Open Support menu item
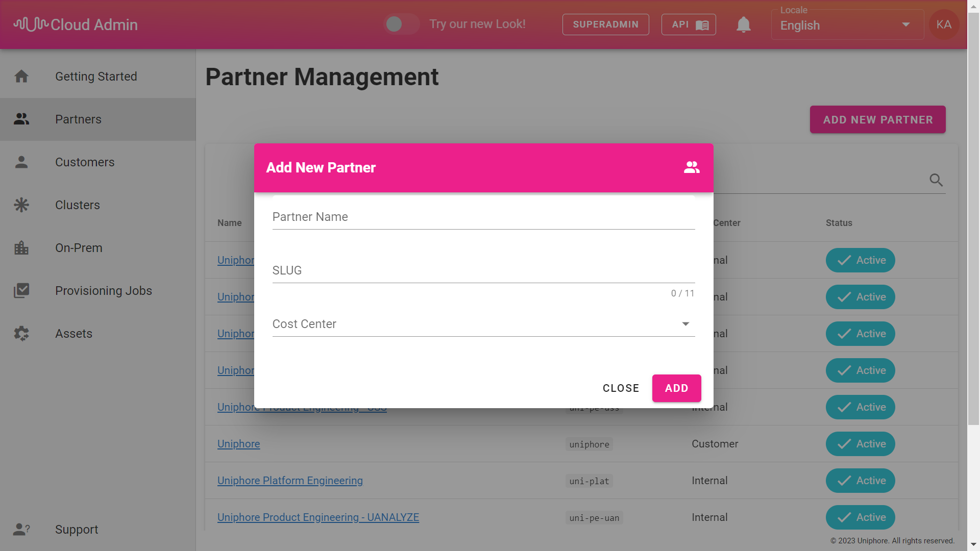The height and width of the screenshot is (551, 980). pos(98,530)
